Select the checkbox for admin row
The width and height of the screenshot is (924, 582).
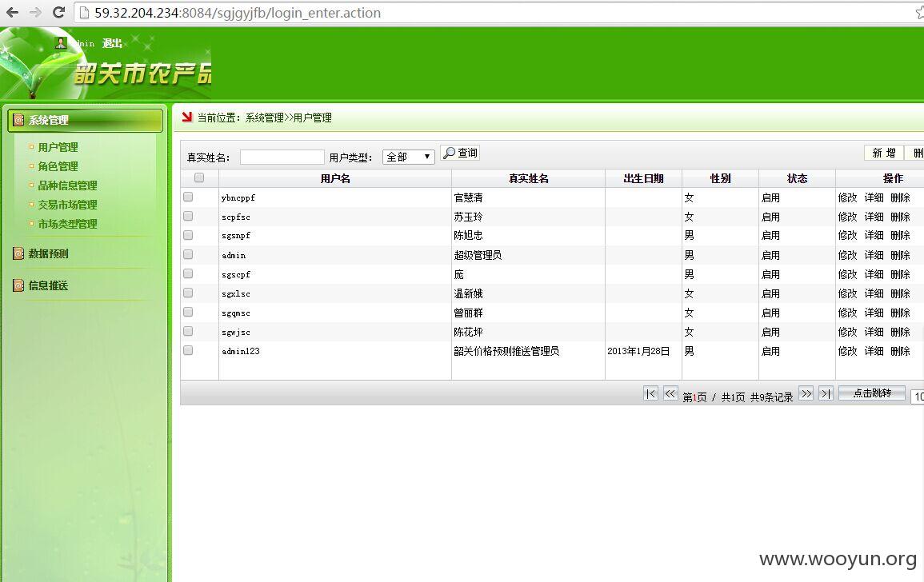(188, 254)
